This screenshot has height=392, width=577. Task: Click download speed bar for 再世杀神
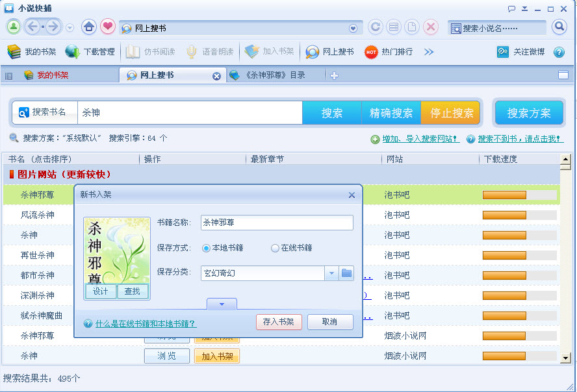point(519,255)
